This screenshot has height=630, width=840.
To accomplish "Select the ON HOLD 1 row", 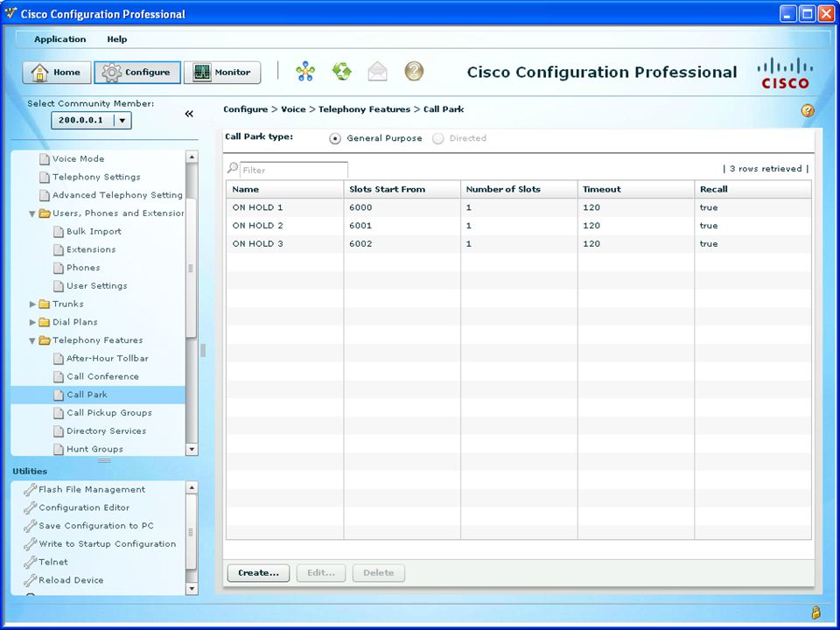I will point(519,208).
